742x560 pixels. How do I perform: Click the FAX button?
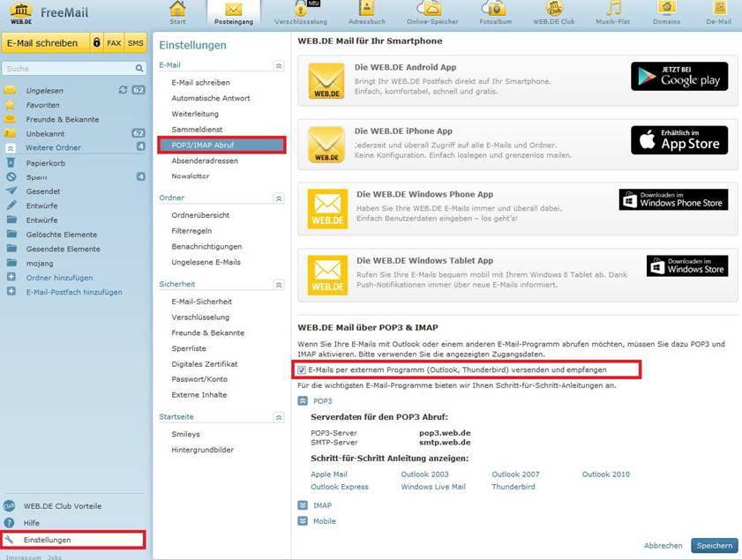point(114,43)
